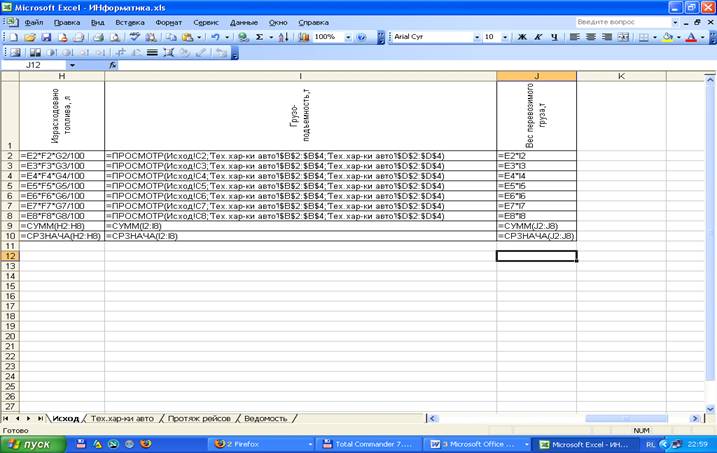Click the font color red A swatch
Screen dimensions: 717x453
692,37
